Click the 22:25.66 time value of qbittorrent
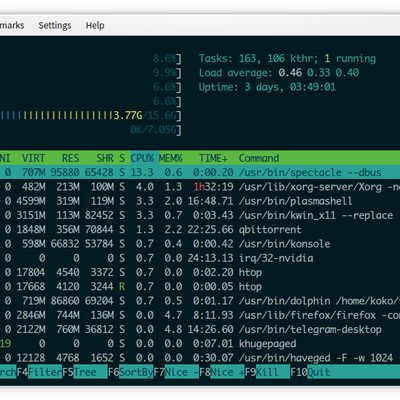The height and width of the screenshot is (400, 400). (x=211, y=230)
